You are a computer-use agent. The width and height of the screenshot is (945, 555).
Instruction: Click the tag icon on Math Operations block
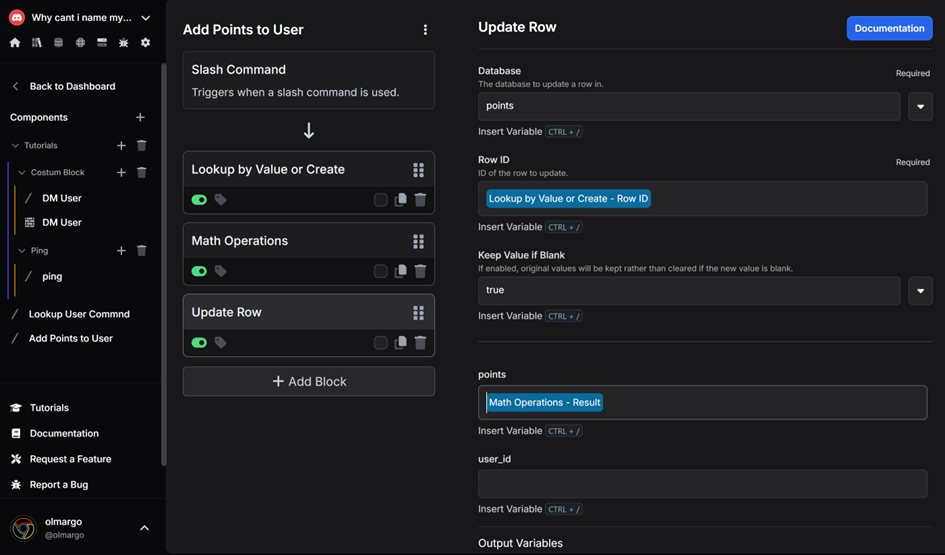click(x=221, y=271)
